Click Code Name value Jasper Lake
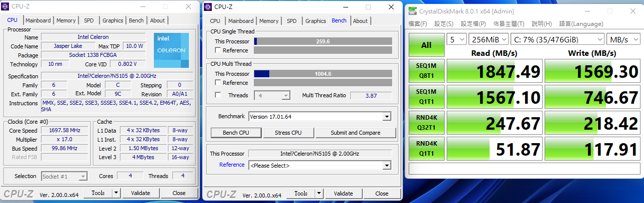 click(x=68, y=46)
